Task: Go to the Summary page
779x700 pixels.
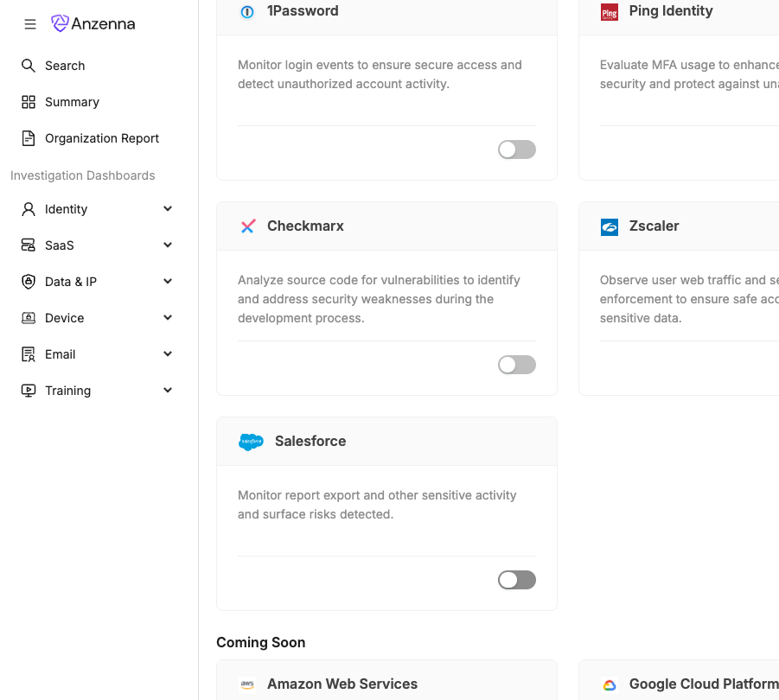Action: (72, 102)
